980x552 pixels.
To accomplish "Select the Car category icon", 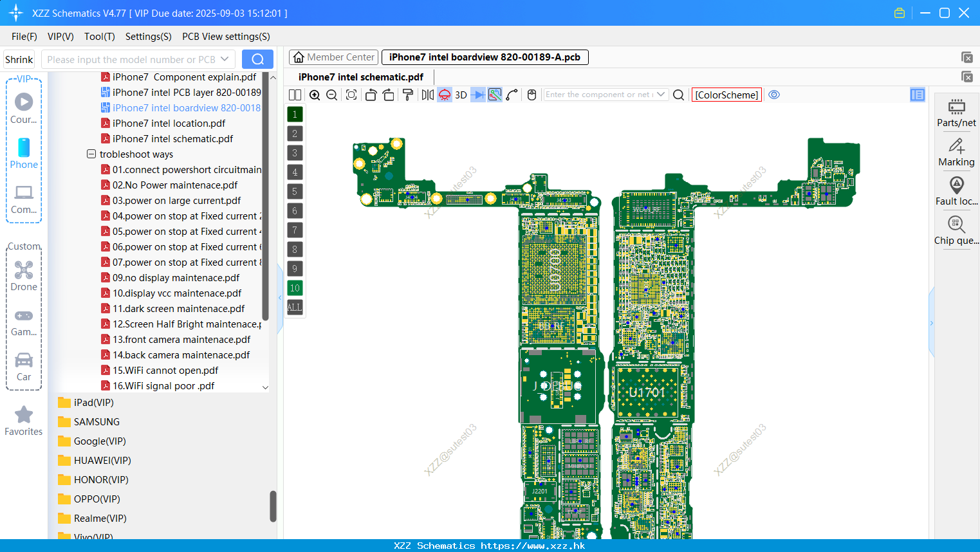I will (24, 367).
